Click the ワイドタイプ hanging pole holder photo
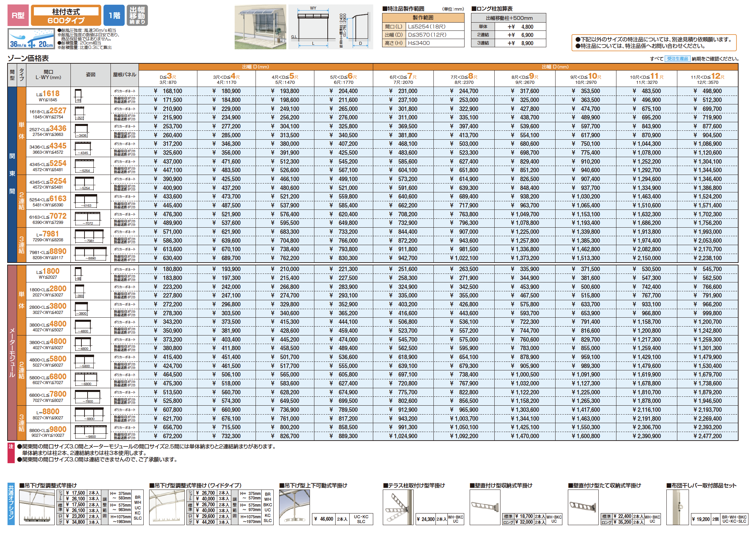This screenshot has width=756, height=533. 167,507
